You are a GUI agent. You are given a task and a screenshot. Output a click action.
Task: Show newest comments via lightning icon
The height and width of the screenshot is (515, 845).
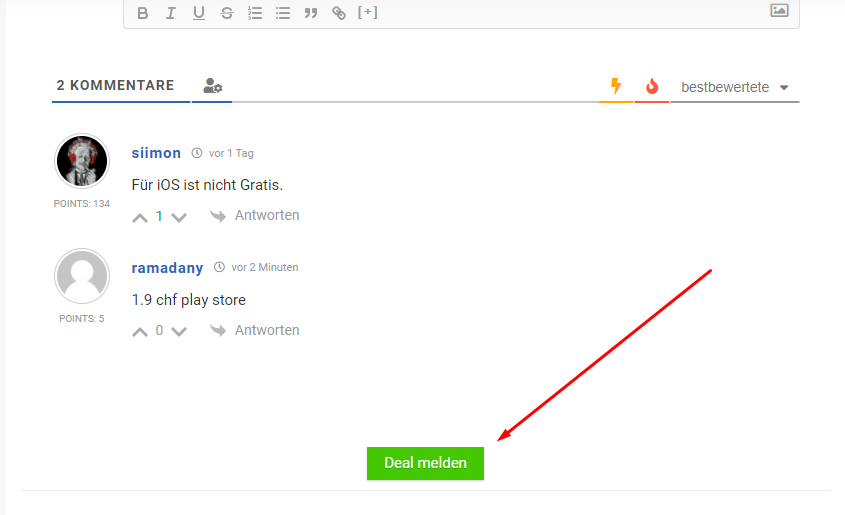click(x=616, y=87)
